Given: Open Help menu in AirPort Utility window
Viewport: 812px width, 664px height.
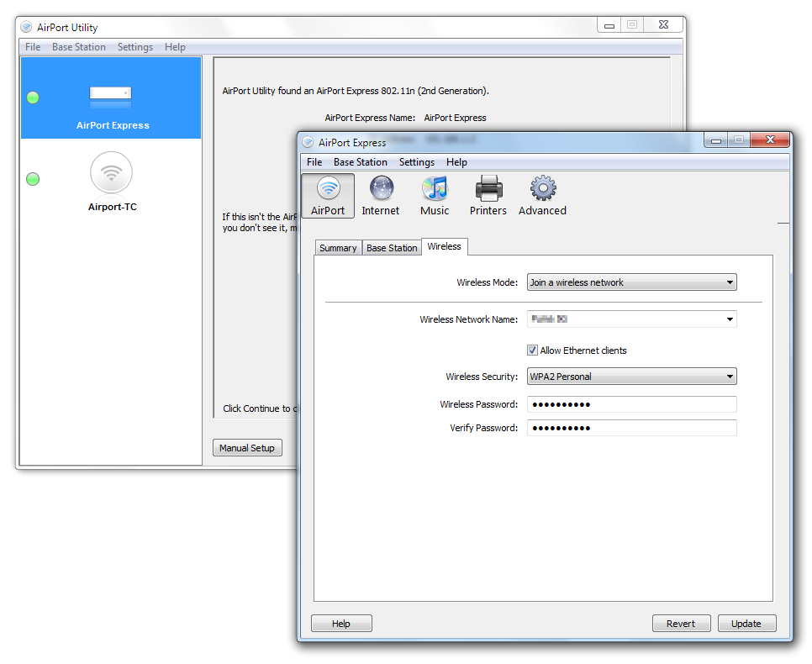Looking at the screenshot, I should tap(175, 46).
